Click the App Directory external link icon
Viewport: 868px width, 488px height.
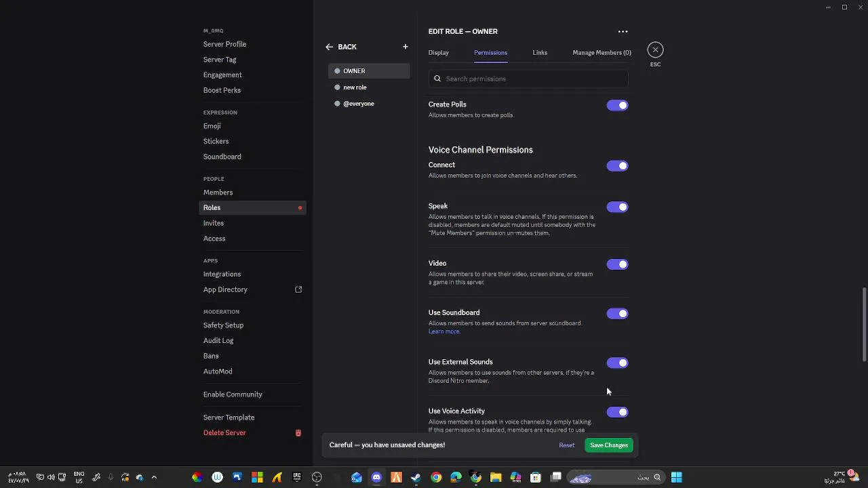pos(298,289)
